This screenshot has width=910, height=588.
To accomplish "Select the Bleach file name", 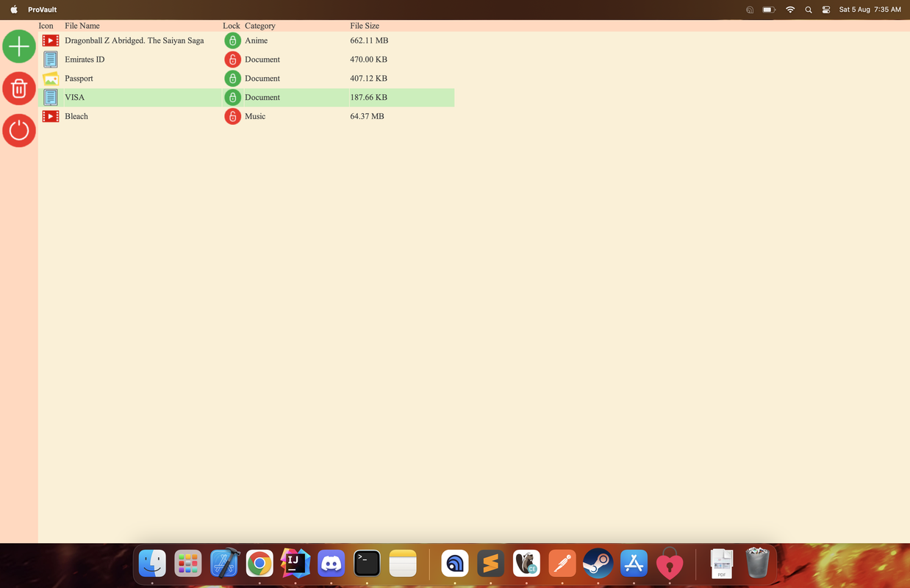I will [x=76, y=116].
